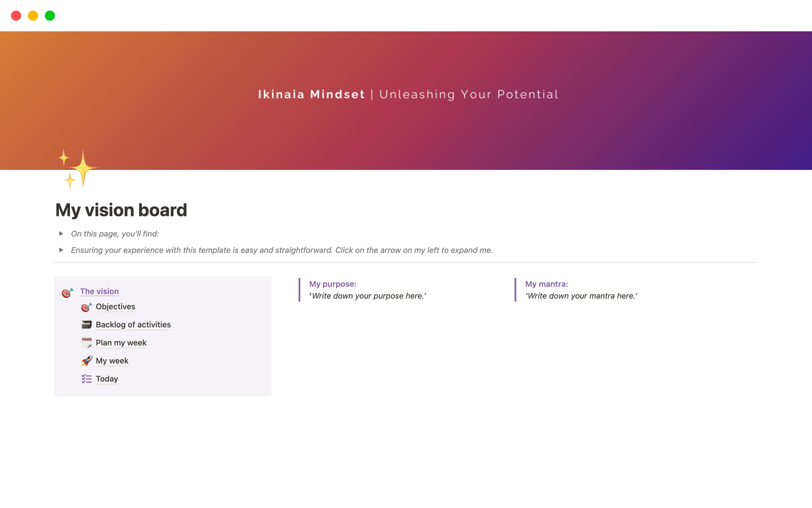The height and width of the screenshot is (508, 812).
Task: Click the Today checklist icon
Action: click(x=86, y=379)
